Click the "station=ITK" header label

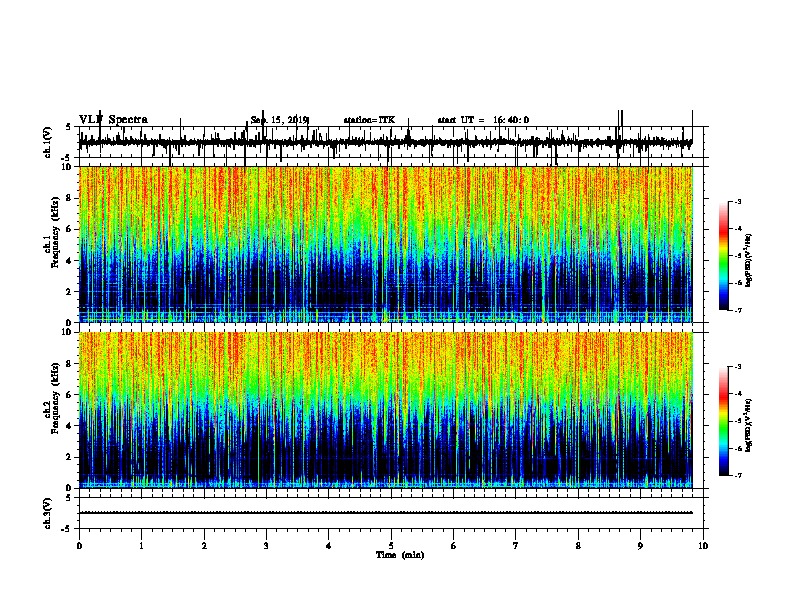(369, 120)
